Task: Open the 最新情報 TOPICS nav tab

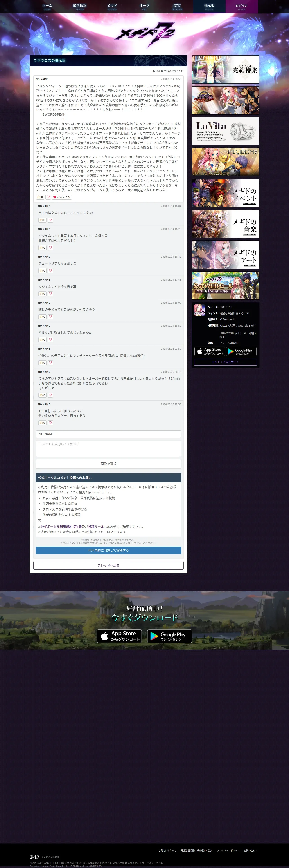Action: point(80,7)
